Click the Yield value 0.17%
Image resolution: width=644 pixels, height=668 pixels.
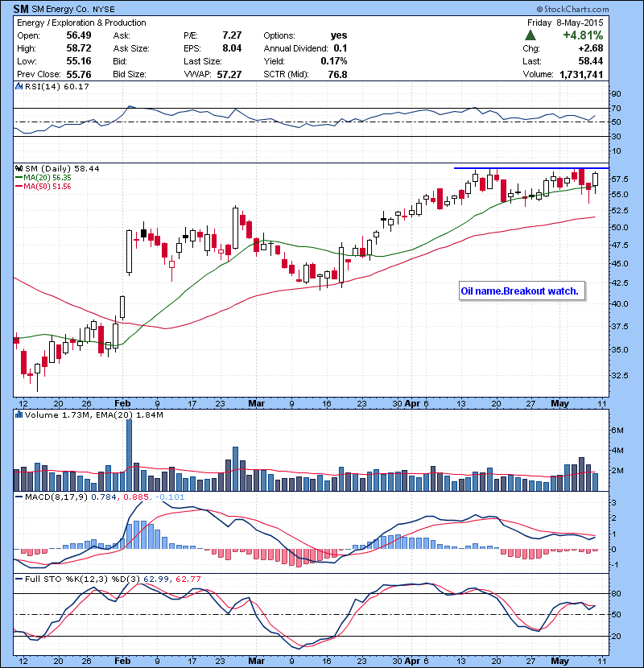(334, 61)
